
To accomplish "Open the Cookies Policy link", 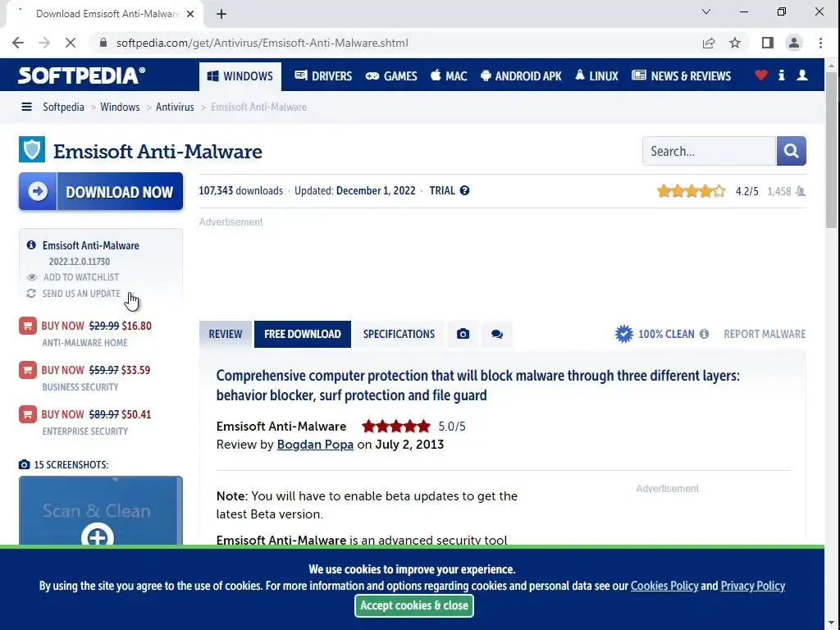I will tap(664, 586).
